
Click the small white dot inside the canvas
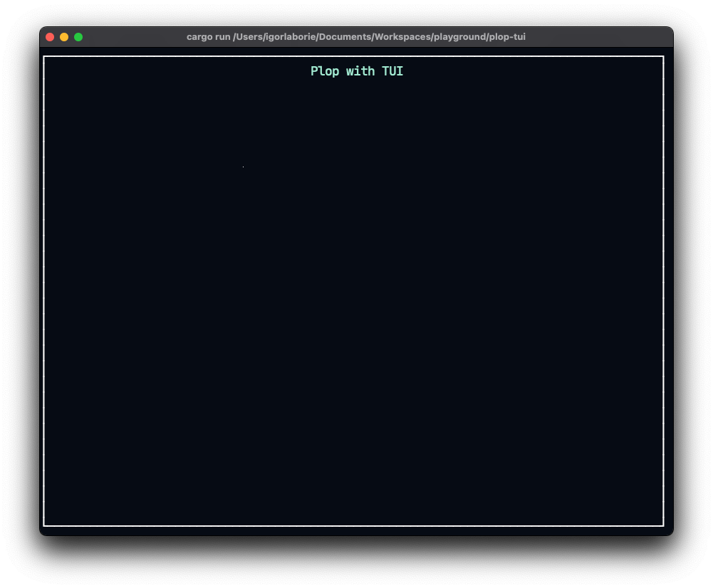243,166
